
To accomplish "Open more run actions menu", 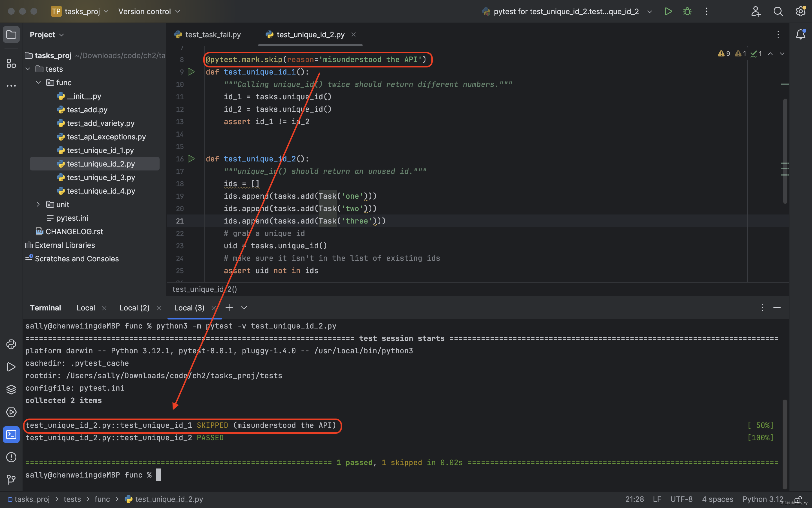I will (x=706, y=11).
